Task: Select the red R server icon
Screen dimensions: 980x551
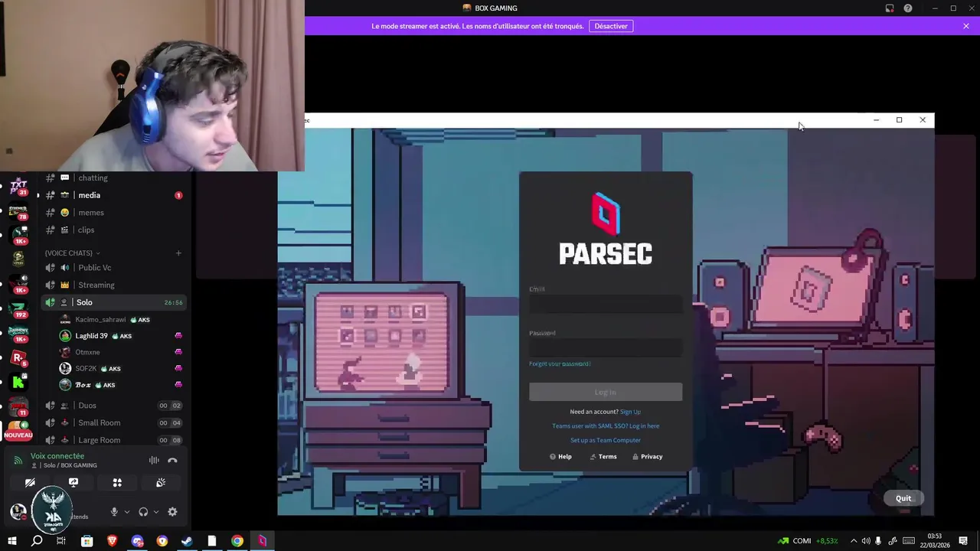Action: [x=18, y=357]
